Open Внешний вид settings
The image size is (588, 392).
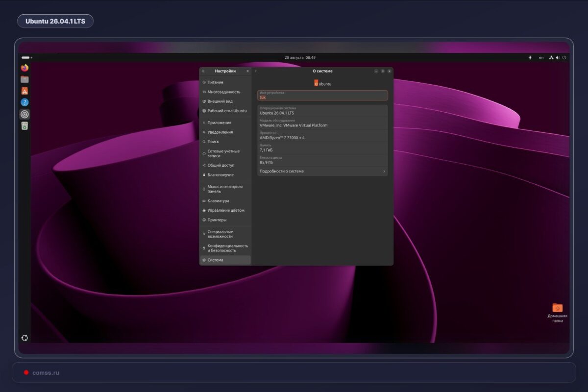tap(225, 101)
